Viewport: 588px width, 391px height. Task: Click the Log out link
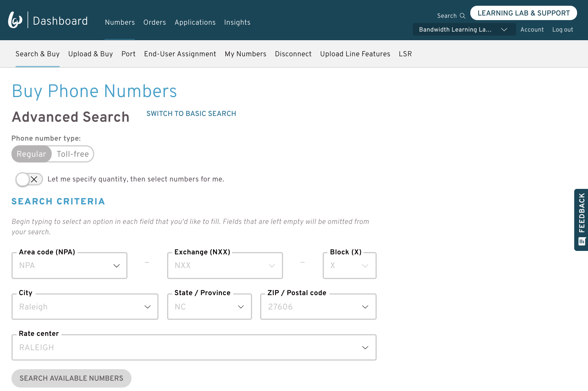pyautogui.click(x=562, y=30)
